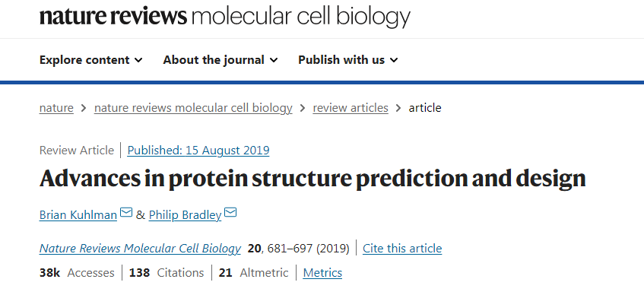644x295 pixels.
Task: Click the email envelope icon beside Philip Bradley
Action: [x=230, y=212]
